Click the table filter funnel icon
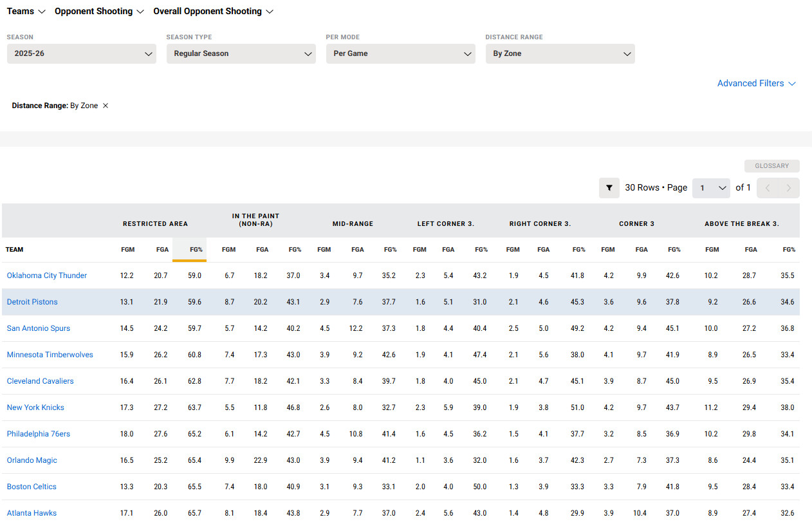Image resolution: width=812 pixels, height=524 pixels. click(x=609, y=188)
